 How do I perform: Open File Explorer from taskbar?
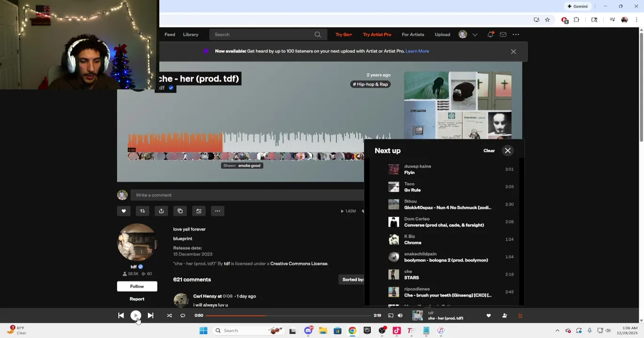click(x=323, y=330)
